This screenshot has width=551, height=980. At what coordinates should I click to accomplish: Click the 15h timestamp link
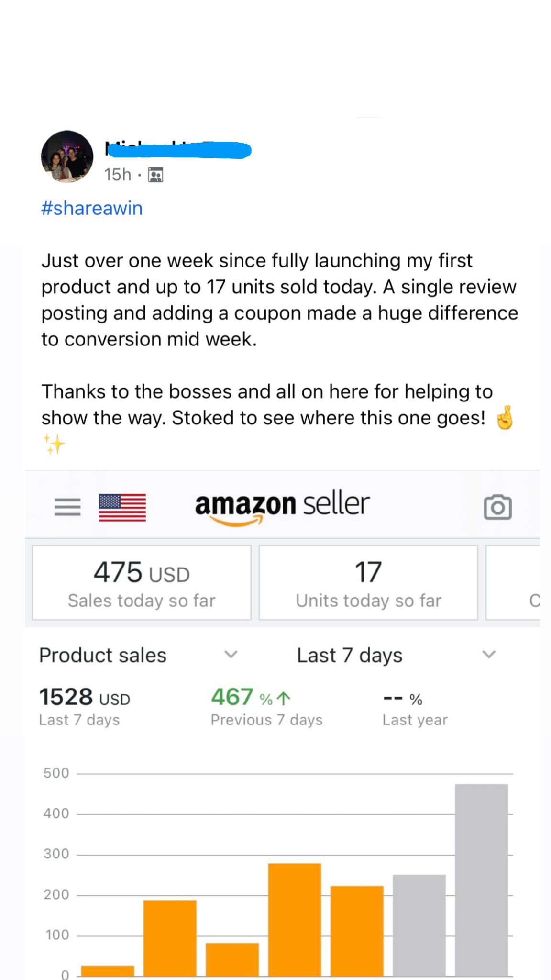tap(119, 174)
